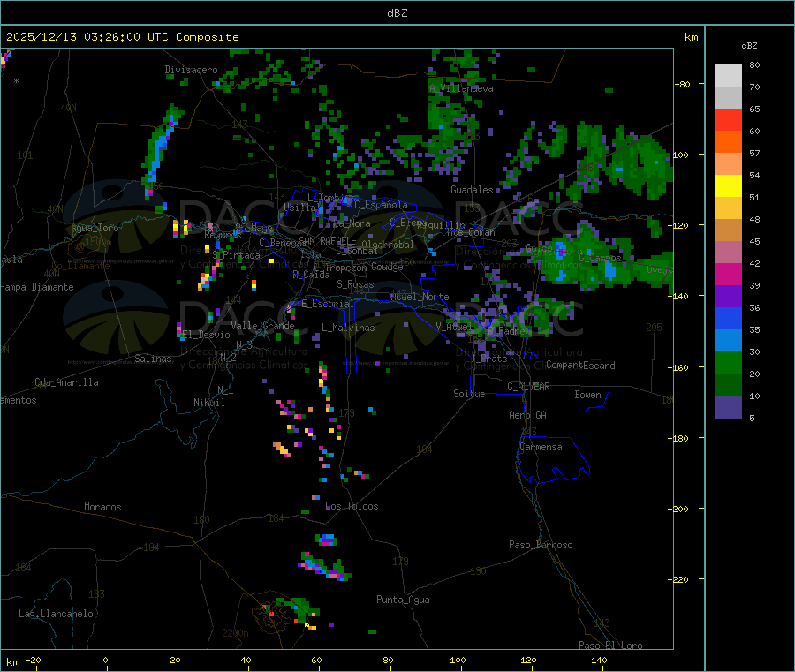Click the C_Española label
795x672 pixels.
(x=381, y=205)
